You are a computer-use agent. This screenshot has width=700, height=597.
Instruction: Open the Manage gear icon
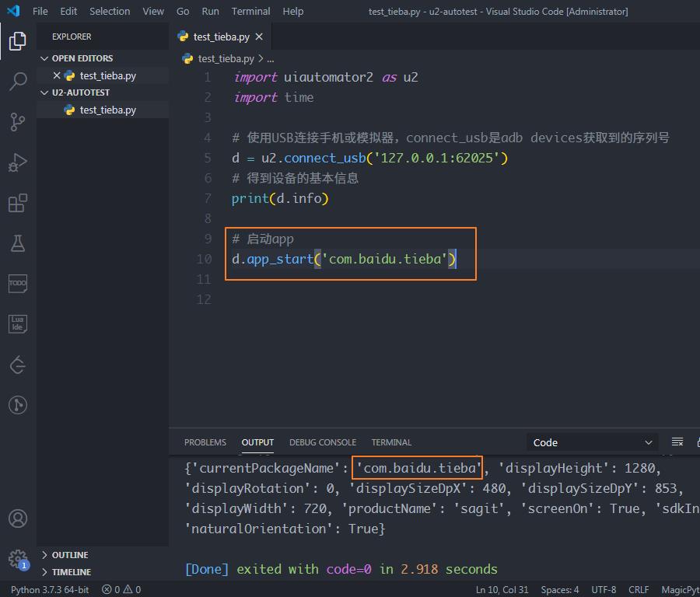coord(17,559)
